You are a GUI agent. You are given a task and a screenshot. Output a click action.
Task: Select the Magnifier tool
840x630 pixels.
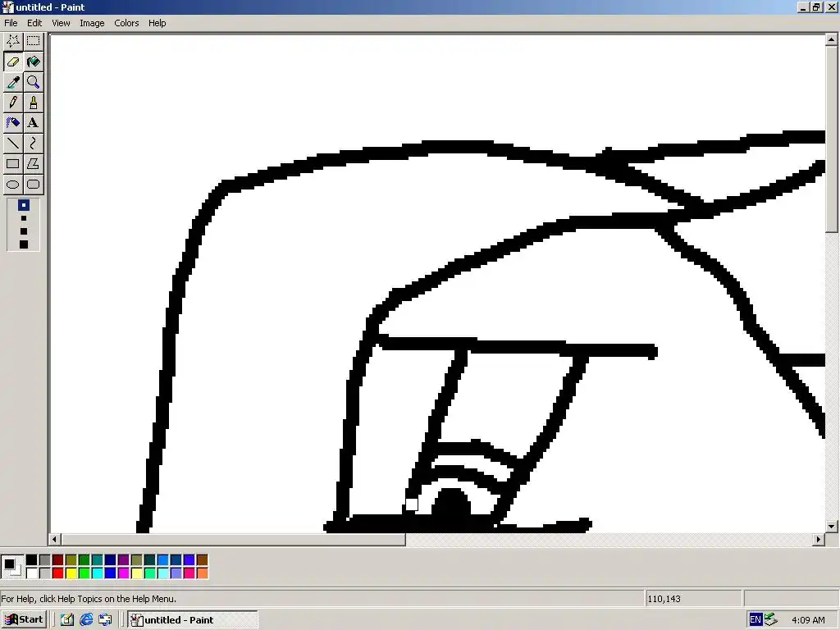(x=33, y=82)
